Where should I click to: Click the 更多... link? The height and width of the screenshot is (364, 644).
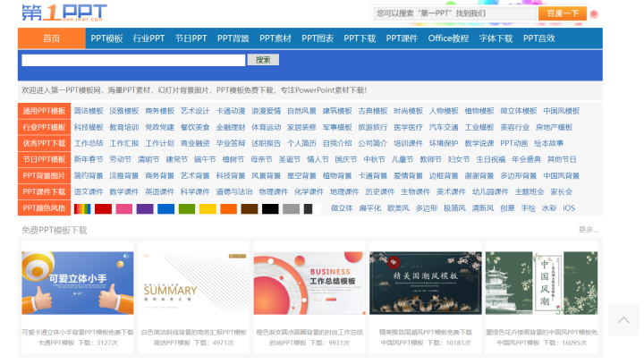(589, 230)
